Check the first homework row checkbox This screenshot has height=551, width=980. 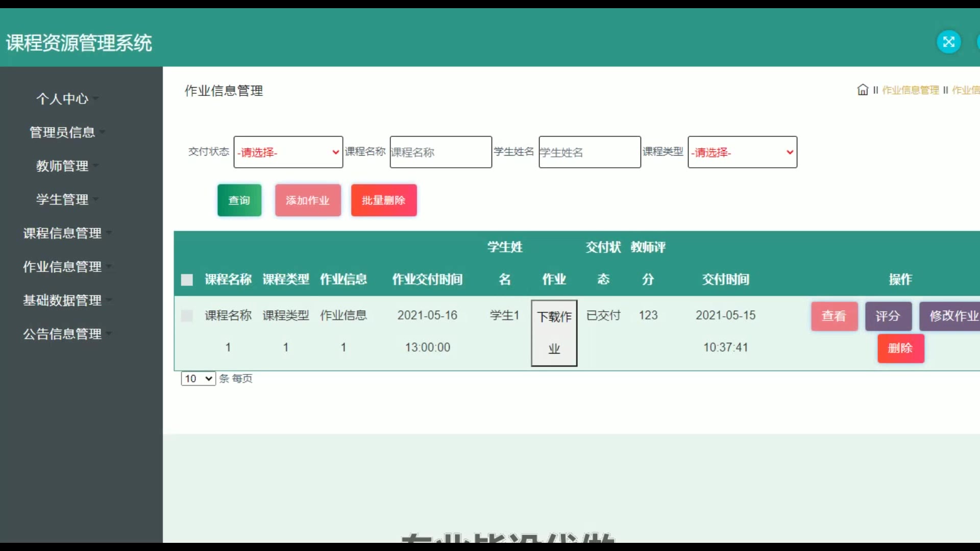(x=187, y=316)
